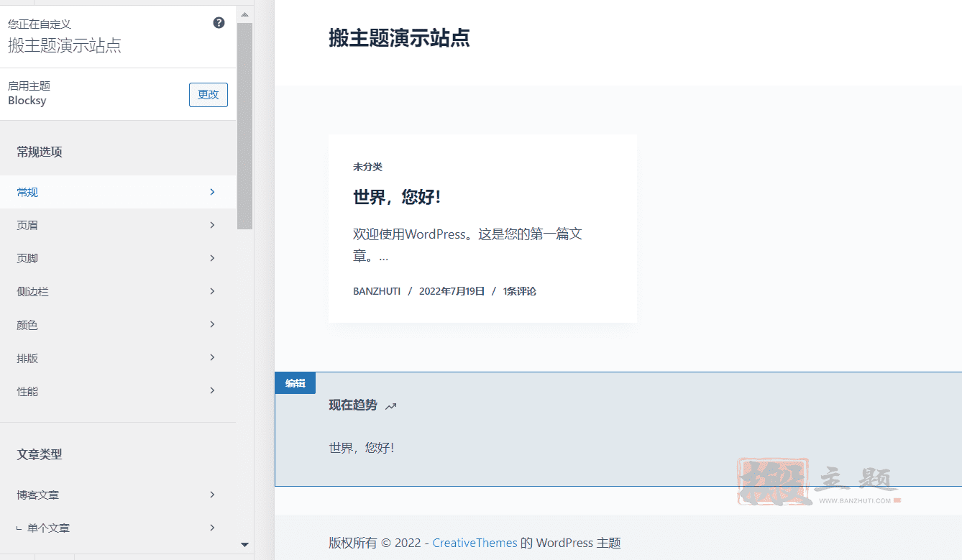Open the 1条评论 comments link
Screen dimensions: 962x560
point(519,291)
